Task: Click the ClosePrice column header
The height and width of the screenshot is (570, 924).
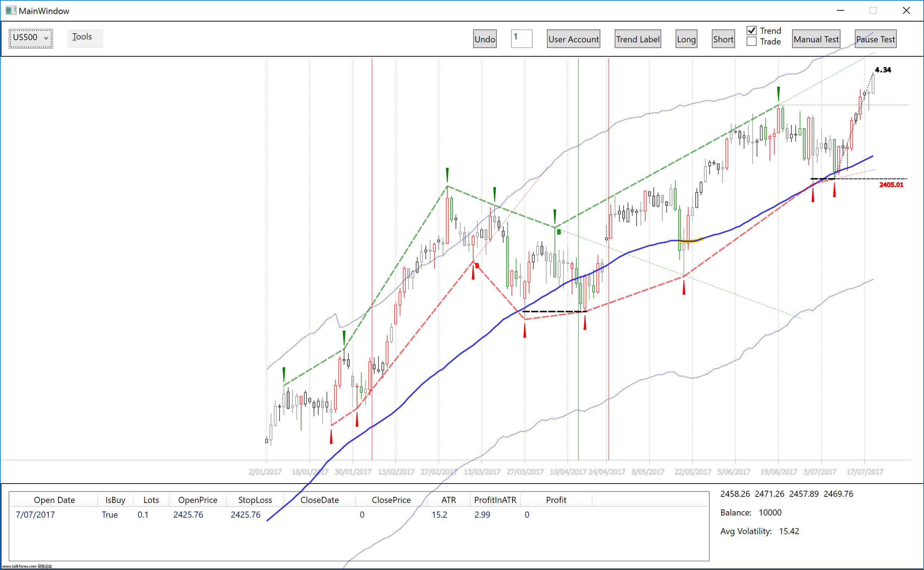Action: point(391,500)
